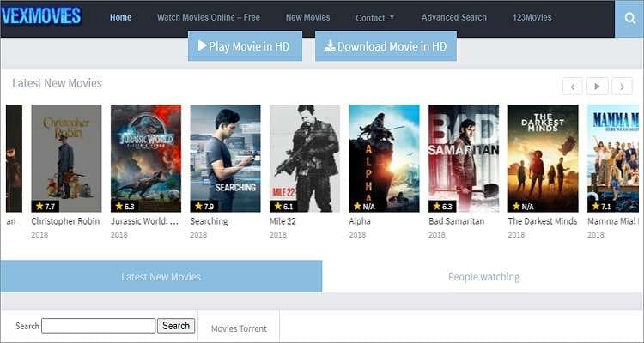Click the N/A star rating on Darkest Minds
This screenshot has width=644, height=343.
pyautogui.click(x=523, y=207)
